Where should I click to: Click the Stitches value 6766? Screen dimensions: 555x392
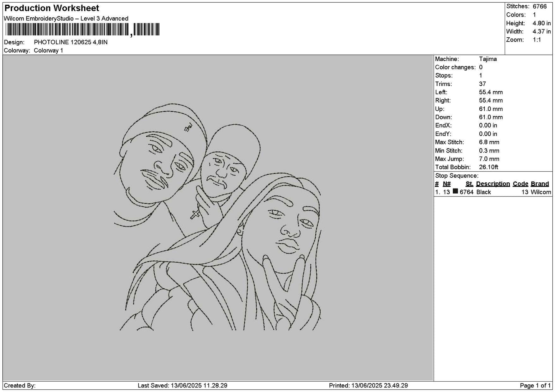[540, 7]
